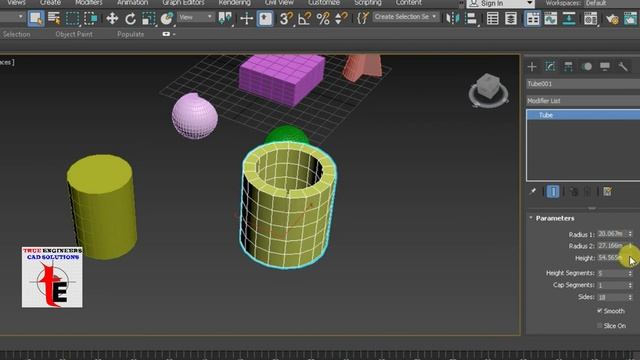This screenshot has height=360, width=640.
Task: Open the Customize menu
Action: (x=324, y=3)
